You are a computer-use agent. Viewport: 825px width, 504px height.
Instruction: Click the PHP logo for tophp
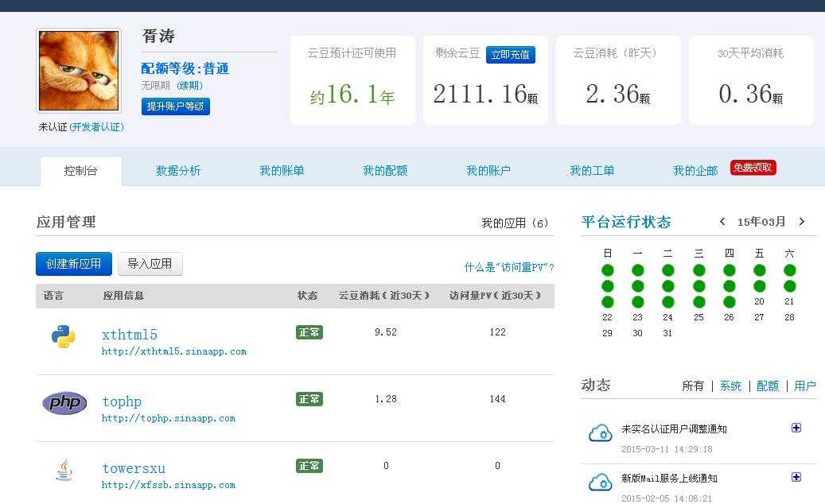tap(64, 402)
